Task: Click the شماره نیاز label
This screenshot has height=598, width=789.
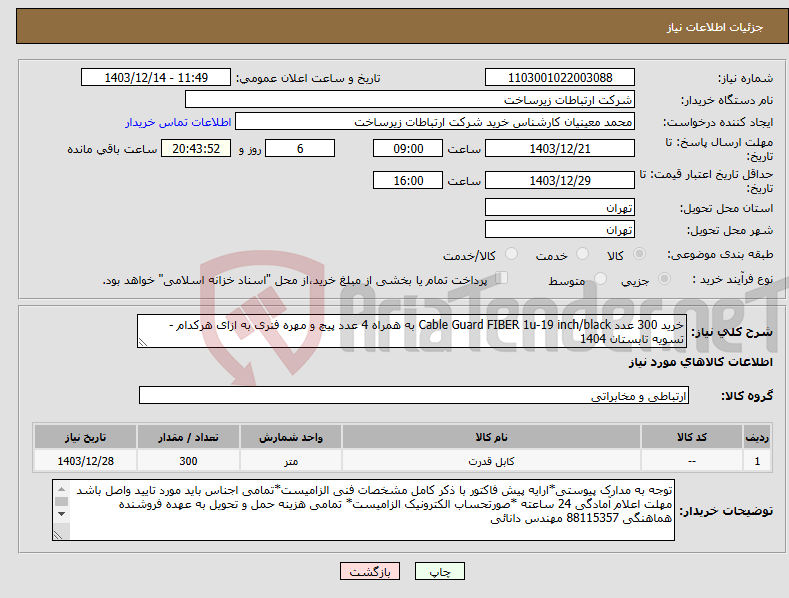Action: click(x=745, y=79)
